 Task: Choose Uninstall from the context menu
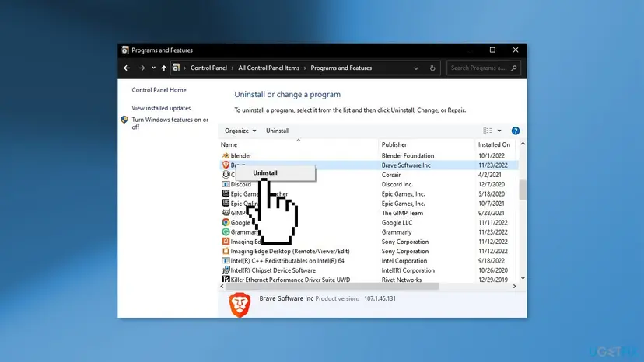(x=265, y=172)
